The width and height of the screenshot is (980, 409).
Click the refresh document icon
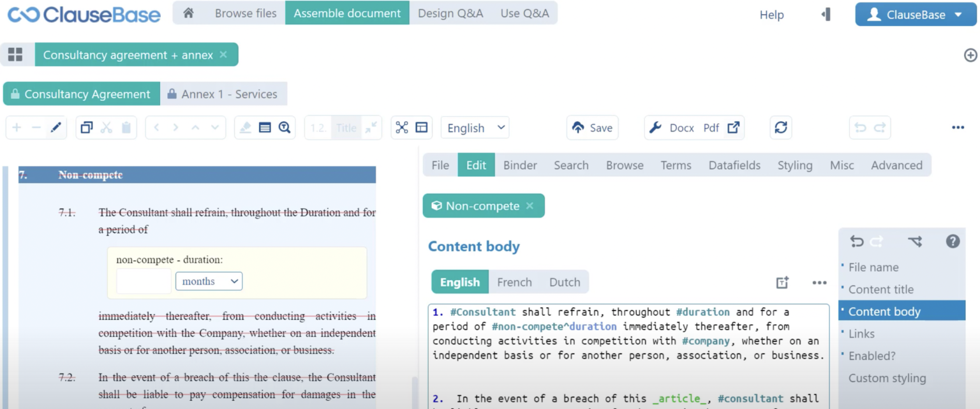(x=780, y=128)
